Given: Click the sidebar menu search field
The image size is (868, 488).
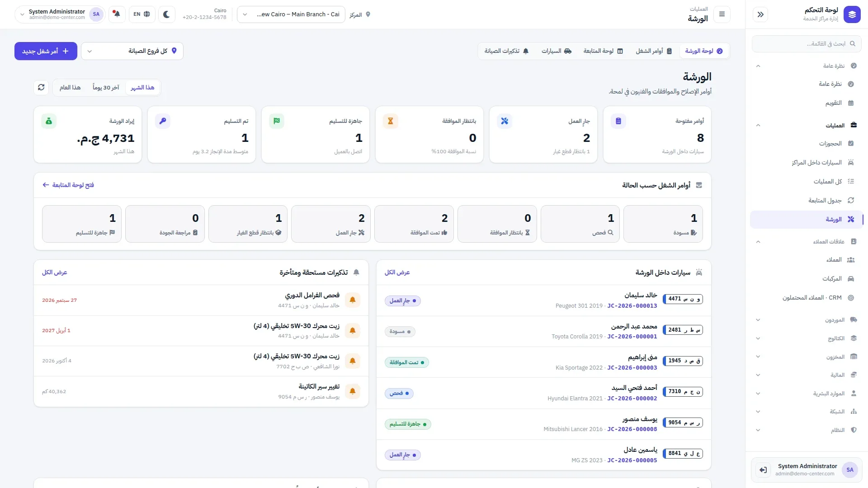Looking at the screenshot, I should [806, 44].
